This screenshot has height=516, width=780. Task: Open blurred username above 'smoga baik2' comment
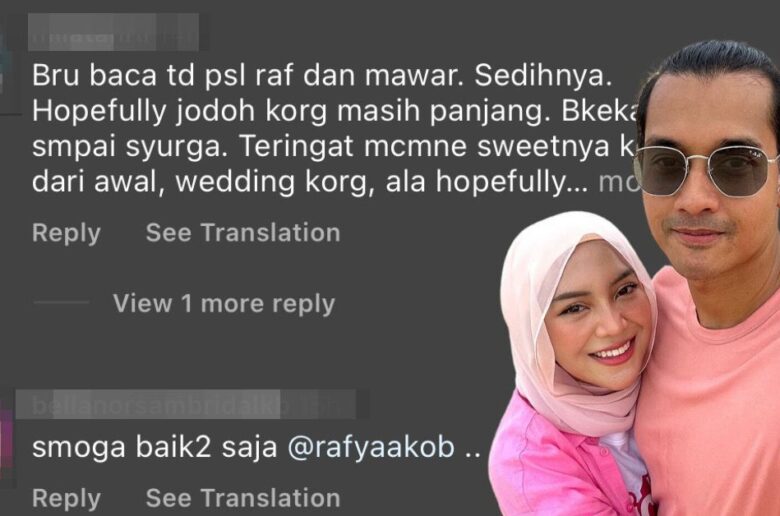point(186,405)
